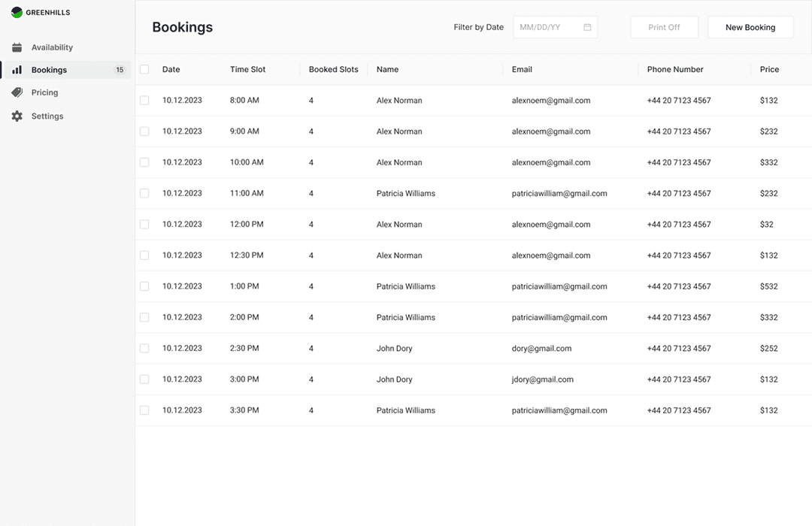Sort by the Price column header
This screenshot has height=526, width=812.
point(769,69)
